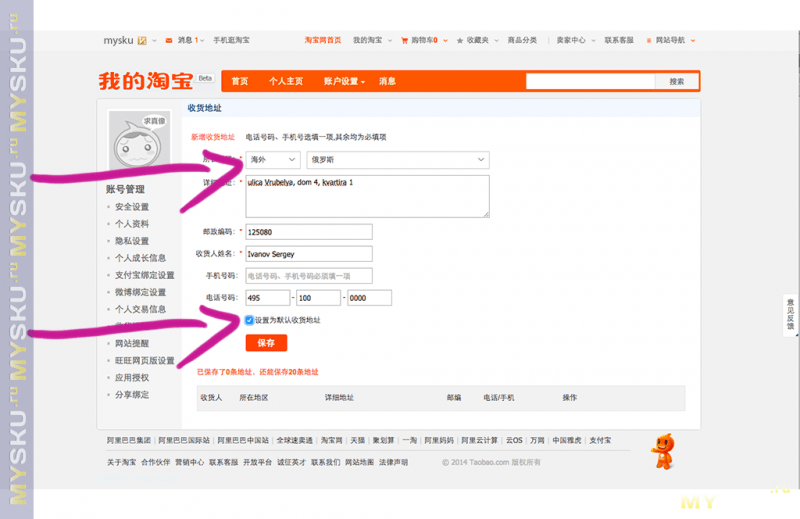Click the detailed address text area
The image size is (800, 519).
tap(367, 196)
